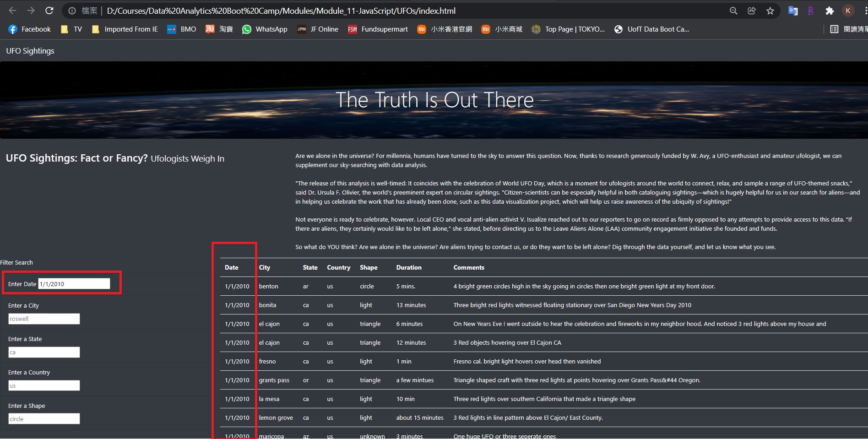Click the 'Filter Search' label
Screen dimensions: 868x439
[16, 262]
